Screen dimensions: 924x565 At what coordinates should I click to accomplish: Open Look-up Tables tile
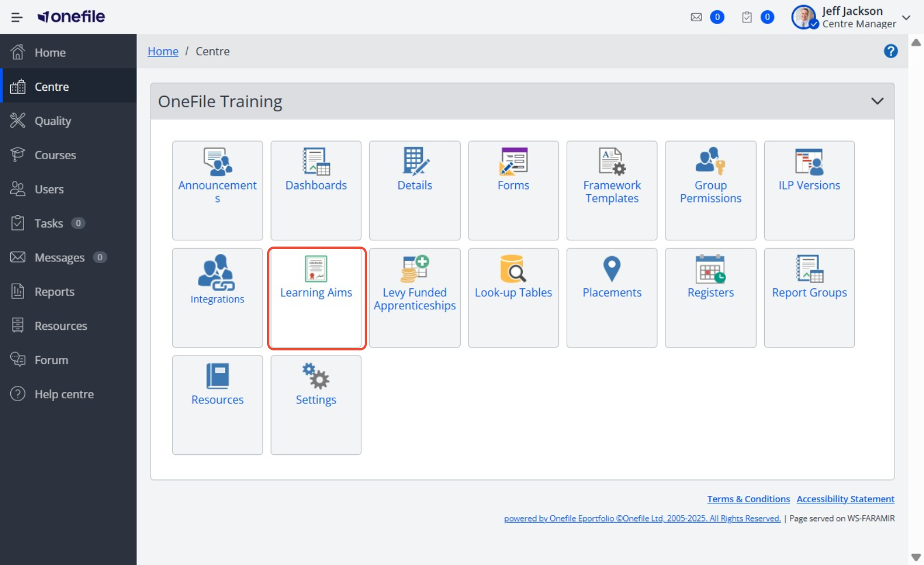(514, 298)
